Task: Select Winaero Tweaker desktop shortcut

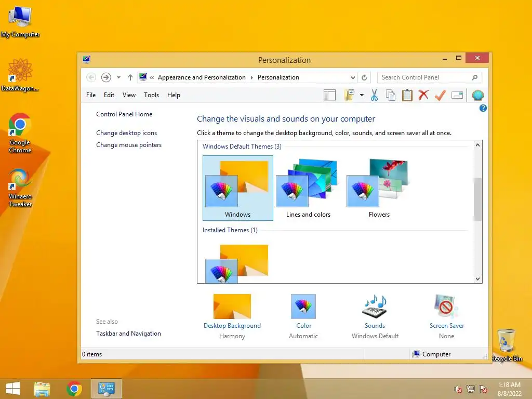Action: 20,188
